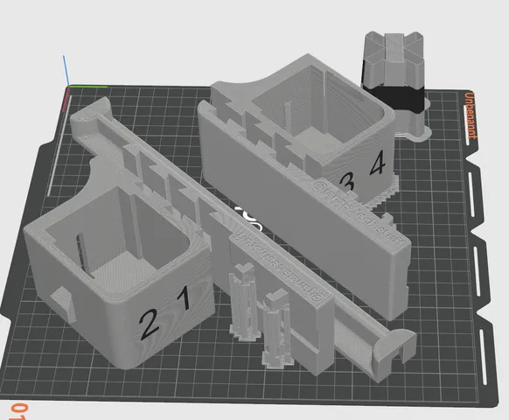Click the orange "Unbenannt" plate name

(x=470, y=115)
